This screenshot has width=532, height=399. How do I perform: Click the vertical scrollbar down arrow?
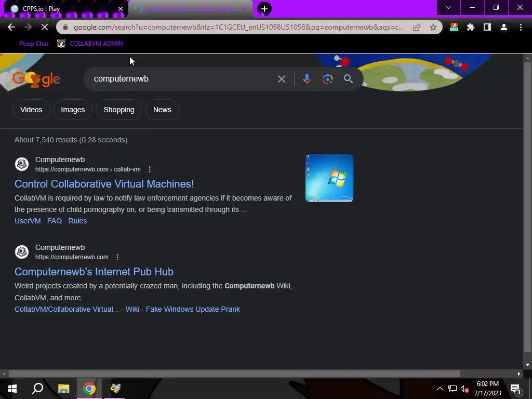(527, 365)
